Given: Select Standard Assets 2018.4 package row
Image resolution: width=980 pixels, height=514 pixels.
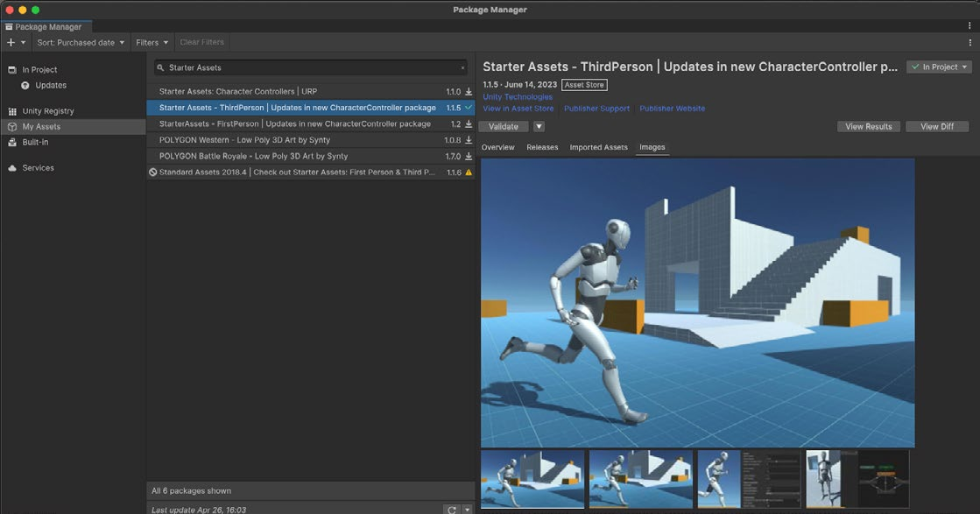Looking at the screenshot, I should click(x=311, y=173).
